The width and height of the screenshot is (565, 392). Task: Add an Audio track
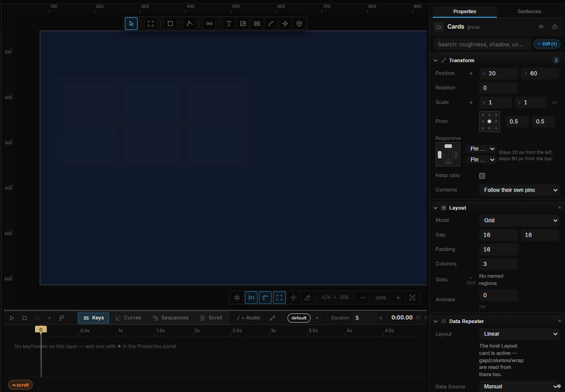(x=248, y=318)
